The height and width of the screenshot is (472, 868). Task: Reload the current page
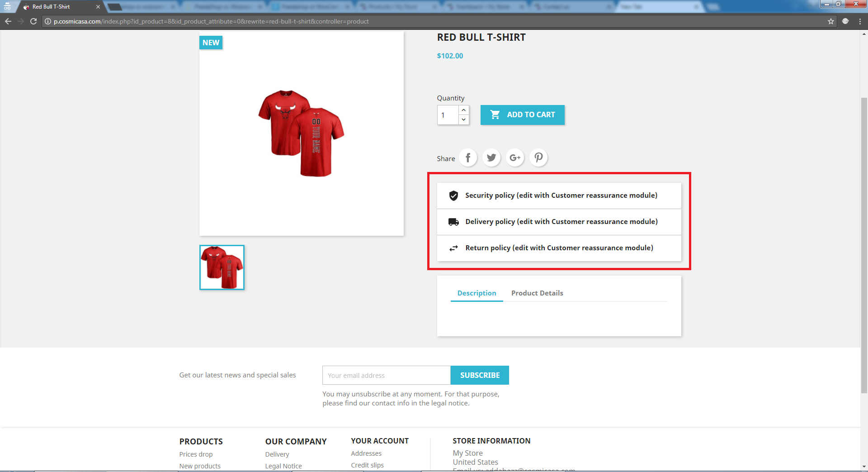coord(33,21)
